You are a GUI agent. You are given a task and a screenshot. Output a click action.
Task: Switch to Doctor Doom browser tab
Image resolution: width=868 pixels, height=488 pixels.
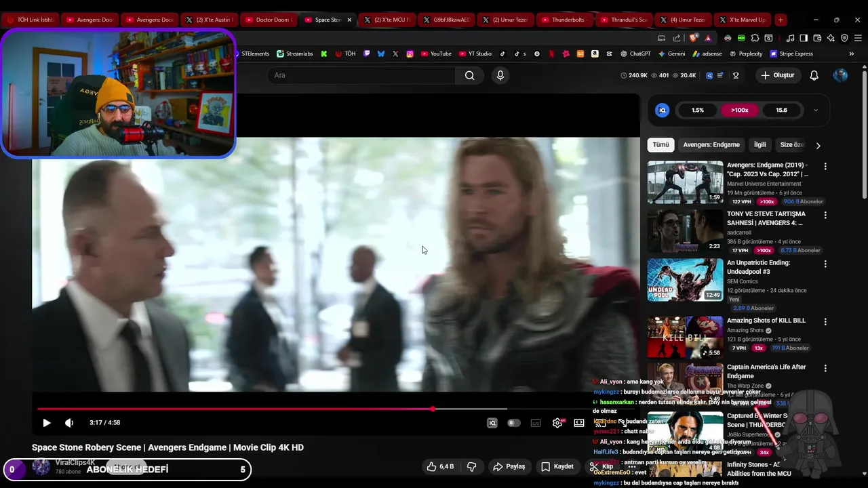pos(269,20)
